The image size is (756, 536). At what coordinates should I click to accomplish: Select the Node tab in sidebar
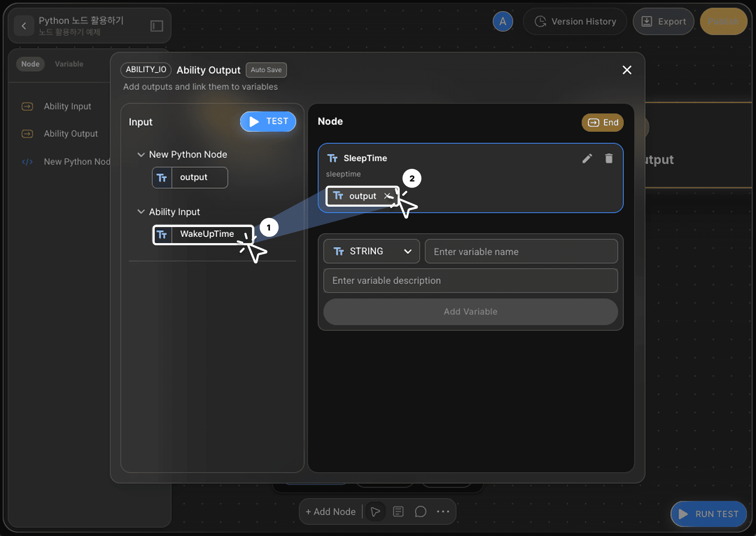pyautogui.click(x=30, y=64)
